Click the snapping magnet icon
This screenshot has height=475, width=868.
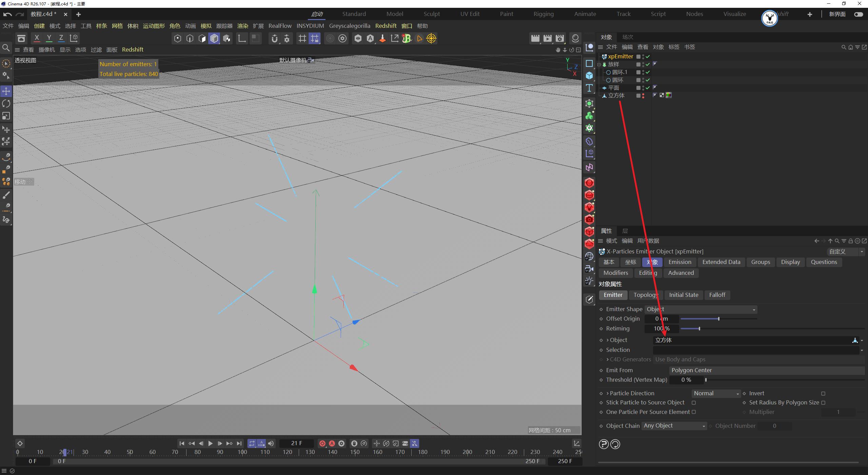pos(274,38)
